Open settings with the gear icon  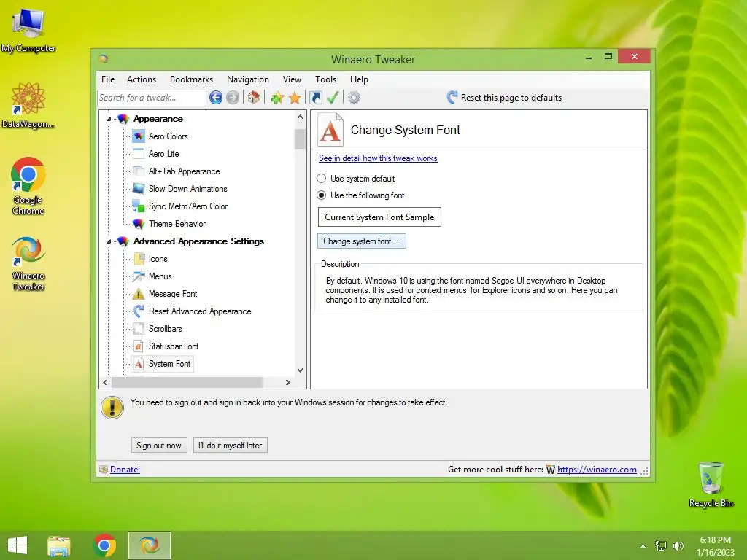coord(354,98)
